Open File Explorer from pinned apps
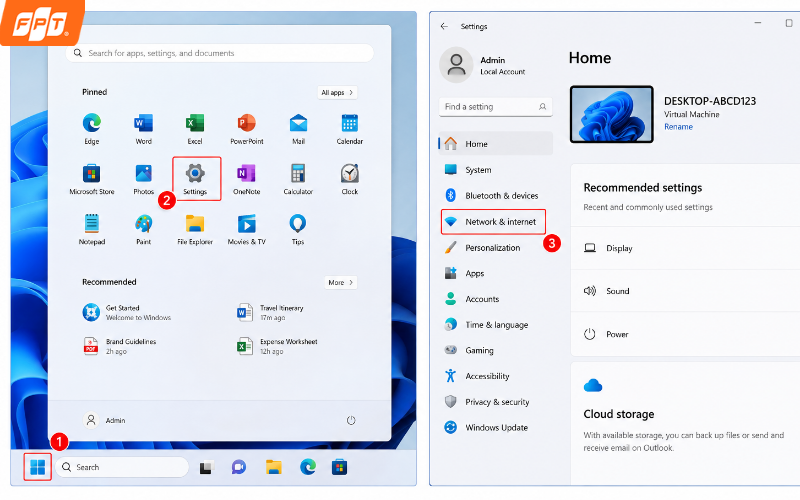This screenshot has height=500, width=800. [x=195, y=229]
